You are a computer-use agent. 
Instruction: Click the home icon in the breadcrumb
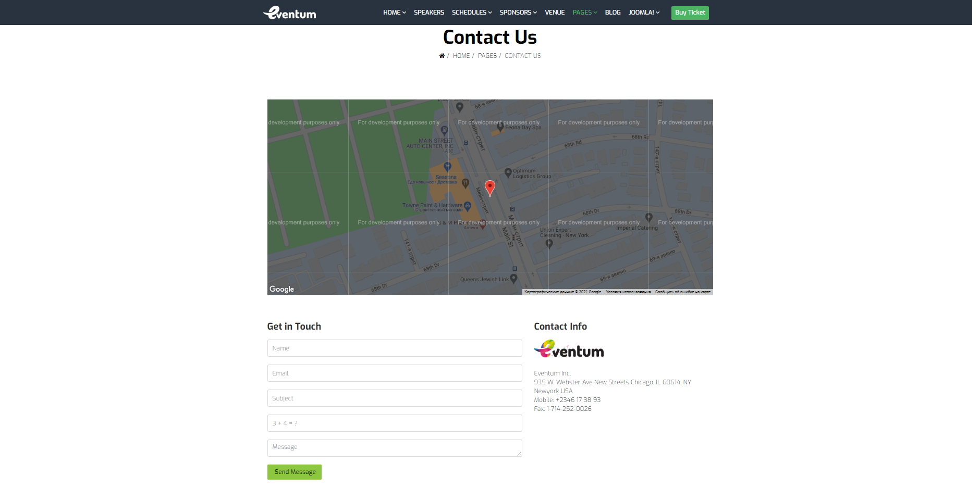coord(442,56)
